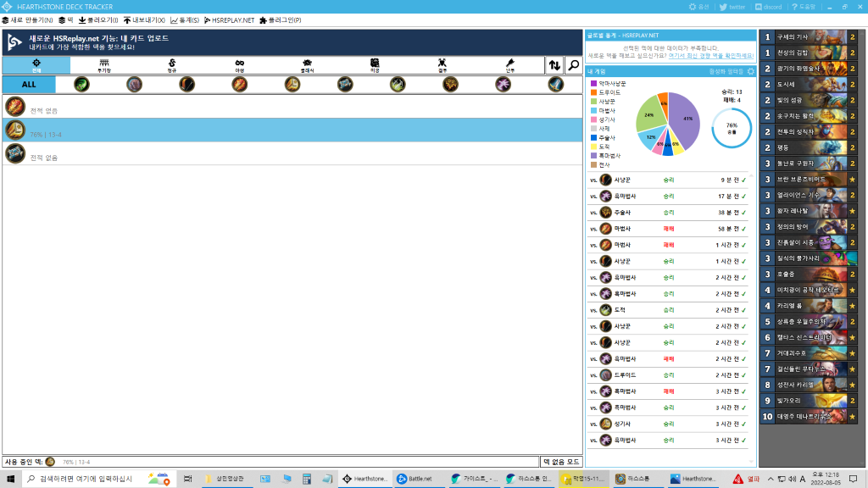Filter decks by Demon Hunter class icon
Viewport: 868px width, 488px height.
(x=81, y=85)
